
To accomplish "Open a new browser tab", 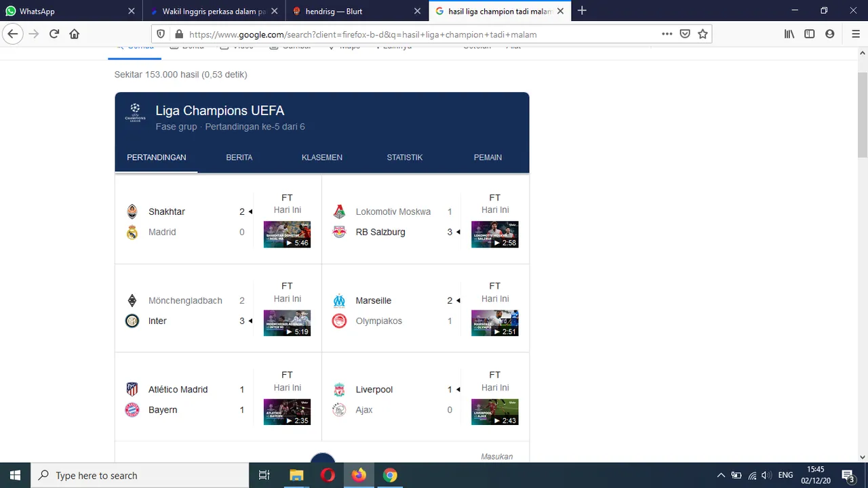I will click(x=582, y=11).
